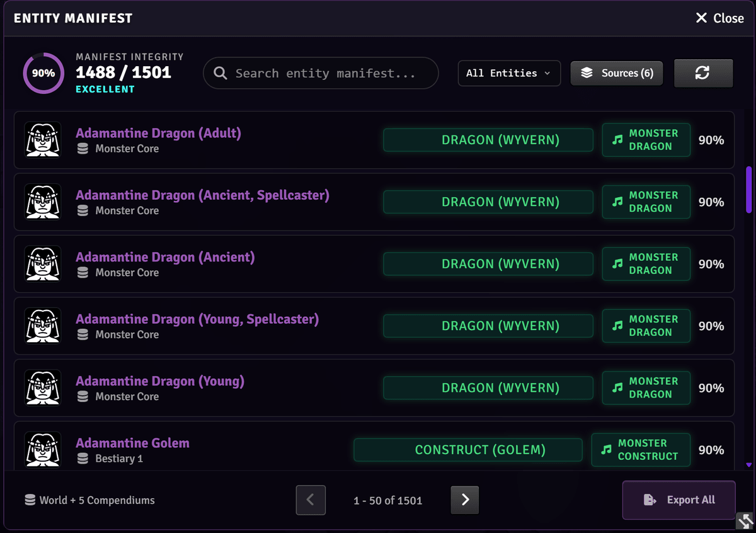Image resolution: width=756 pixels, height=533 pixels.
Task: Open the DRAGON (WYVERN) selector for Adamantine Dragon (Adult)
Action: click(x=488, y=140)
